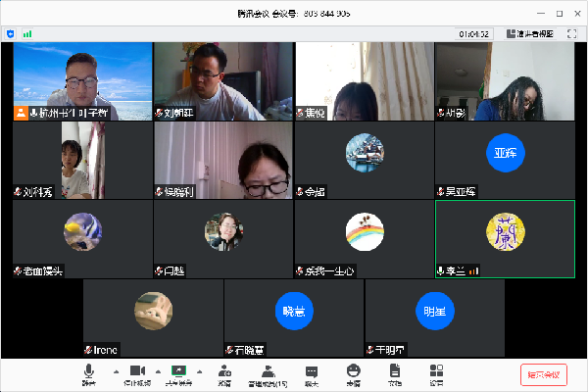The width and height of the screenshot is (588, 392).
Task: Expand the audio options arrow beside mute
Action: 115,371
